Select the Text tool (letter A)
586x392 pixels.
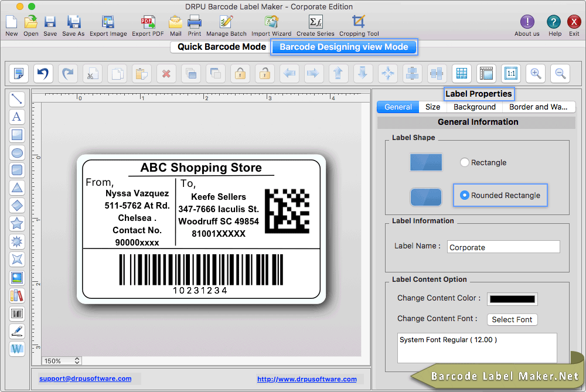17,117
